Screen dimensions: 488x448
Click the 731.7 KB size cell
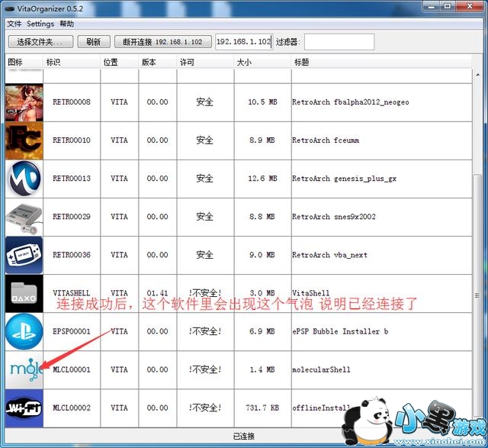coord(262,408)
